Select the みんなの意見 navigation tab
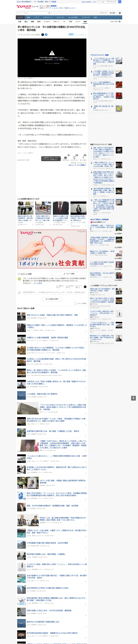Screen dimensions: 138x644 pos(73,17)
